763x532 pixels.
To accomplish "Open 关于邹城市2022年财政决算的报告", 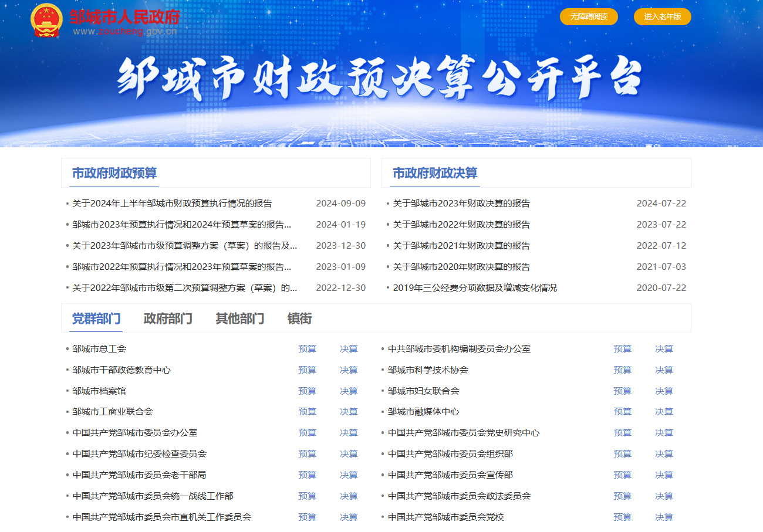I will tap(461, 225).
